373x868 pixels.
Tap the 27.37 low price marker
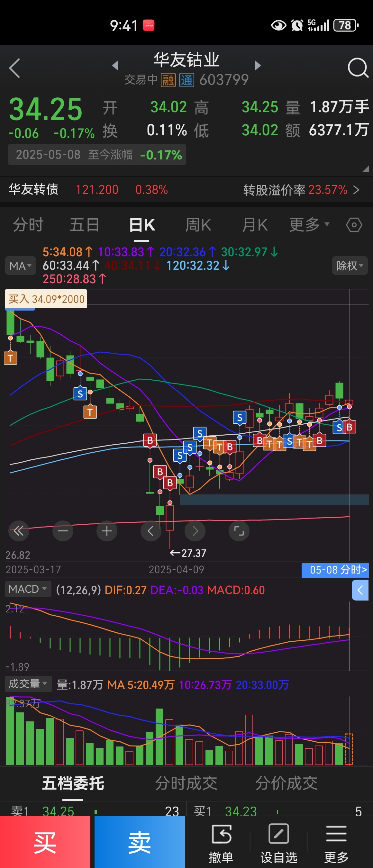[x=188, y=553]
